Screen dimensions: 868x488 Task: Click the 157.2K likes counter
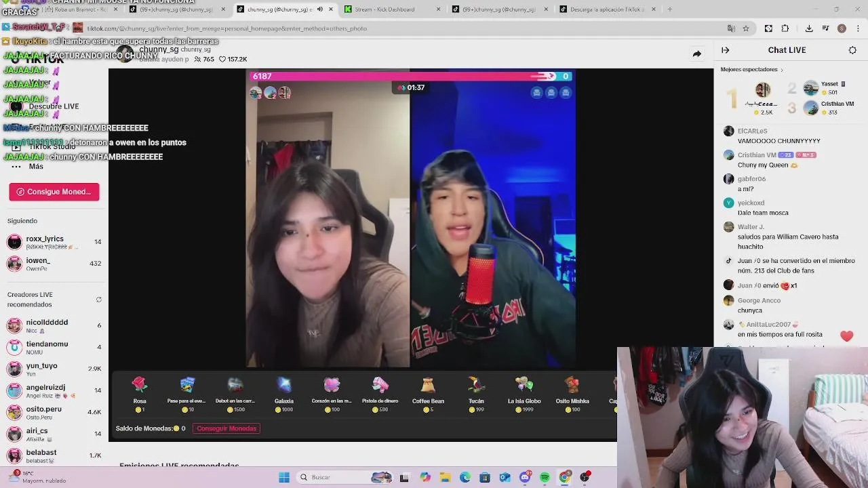[233, 60]
